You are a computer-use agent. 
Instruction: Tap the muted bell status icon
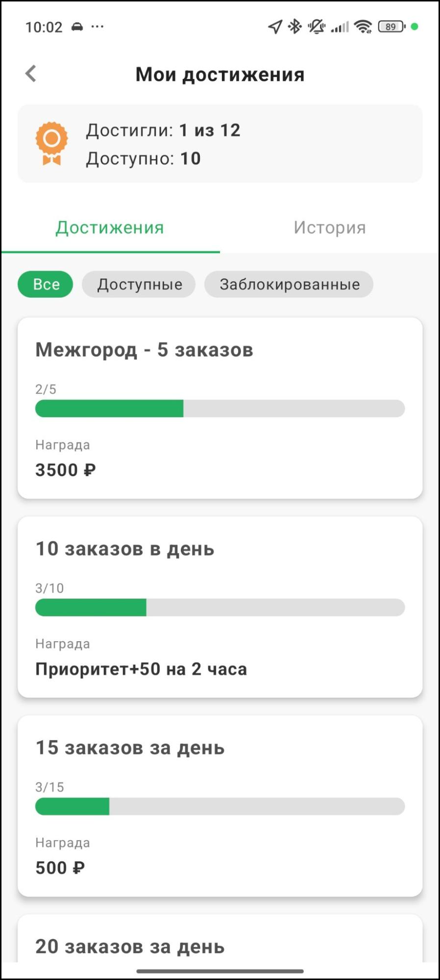click(x=317, y=26)
